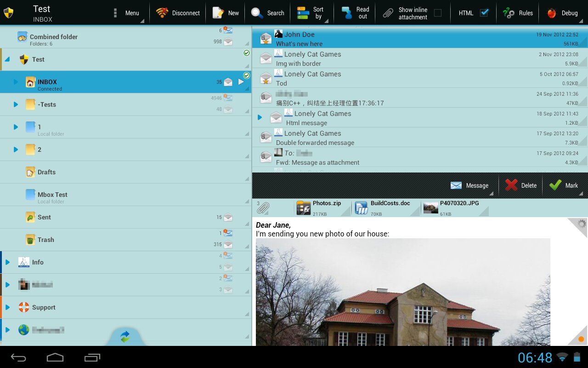Toggle the green check on Test account
The height and width of the screenshot is (368, 588).
coord(247,53)
